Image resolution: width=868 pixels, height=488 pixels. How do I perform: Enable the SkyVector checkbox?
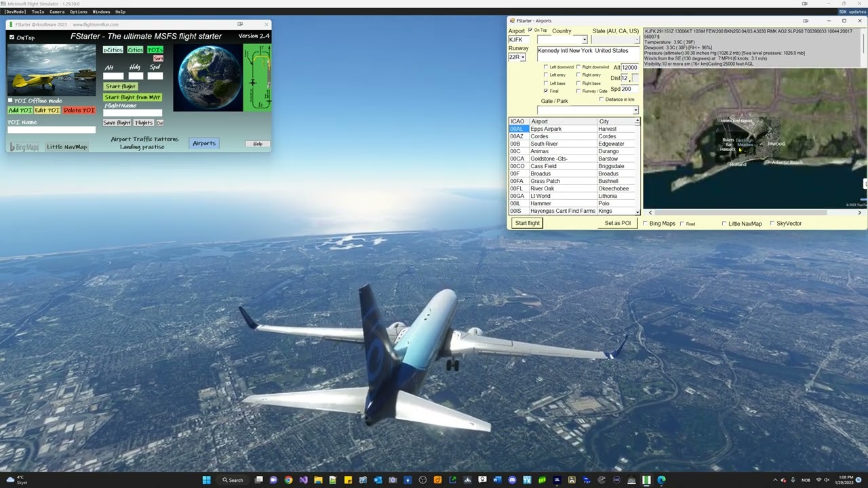[772, 223]
